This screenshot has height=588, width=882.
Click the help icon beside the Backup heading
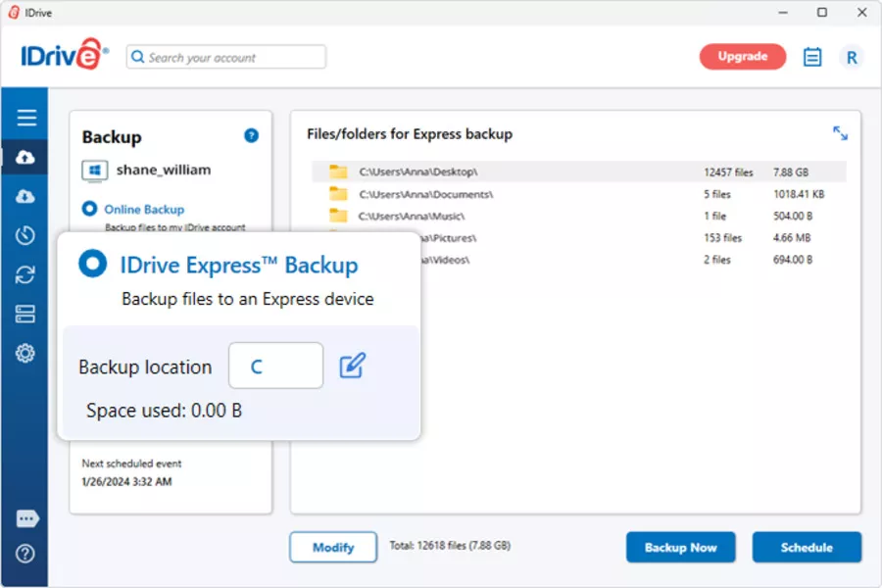(x=251, y=135)
